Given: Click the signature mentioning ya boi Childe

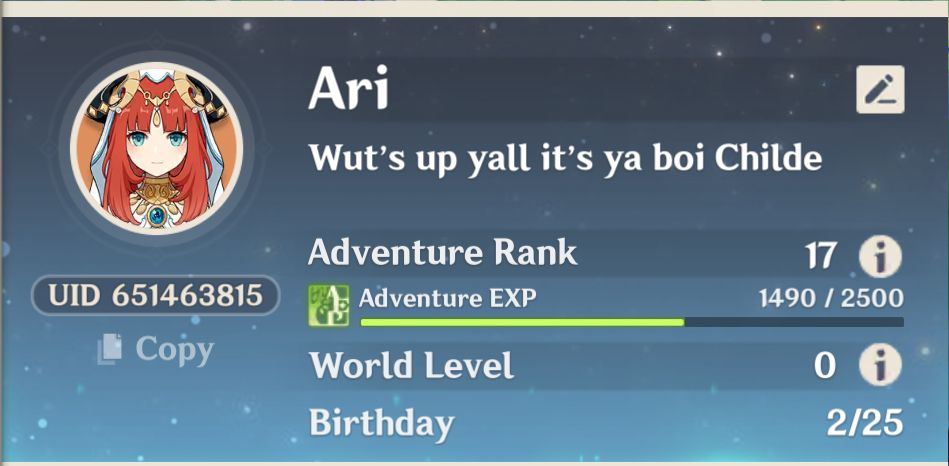Looking at the screenshot, I should 565,159.
